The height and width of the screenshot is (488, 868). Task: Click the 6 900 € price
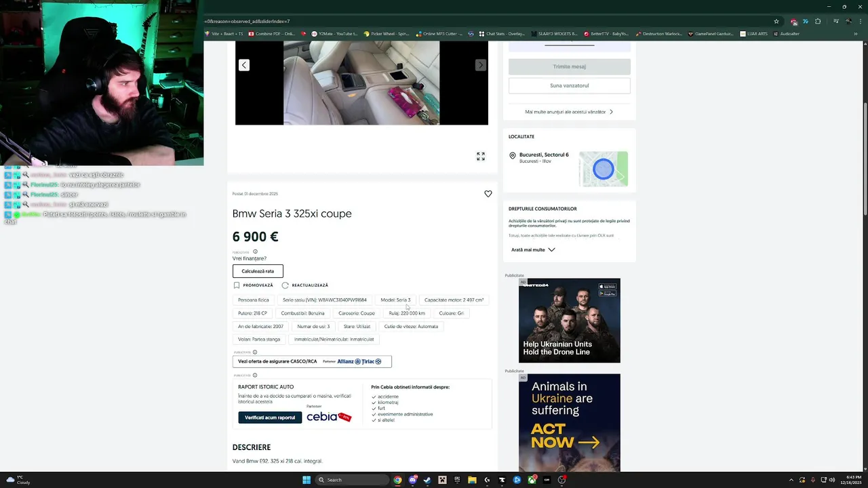click(x=256, y=237)
